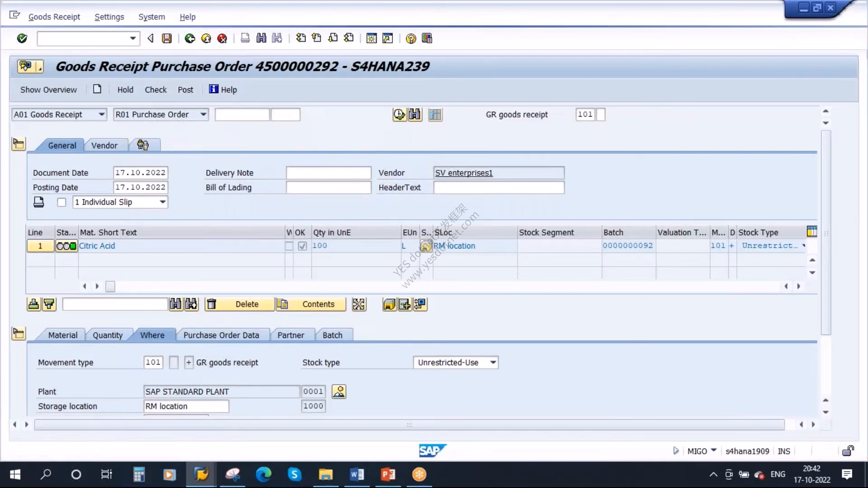Click the First Page navigation icon
The width and height of the screenshot is (868, 488).
301,38
